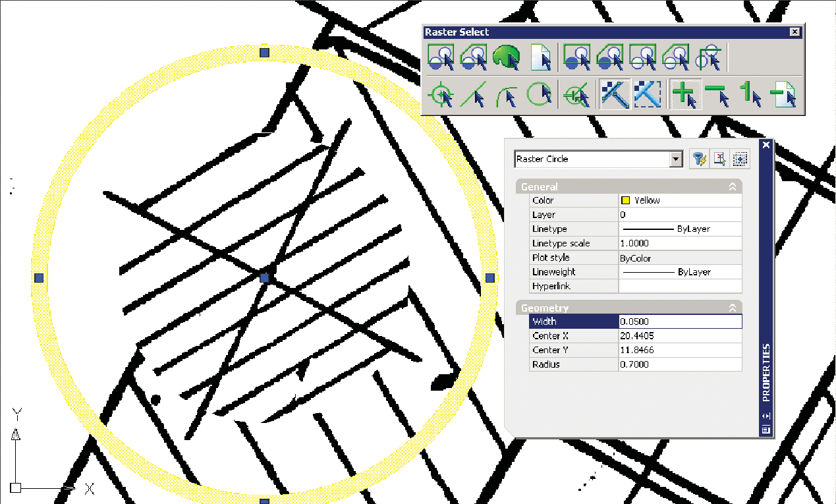Click the green number one select icon

click(x=750, y=94)
